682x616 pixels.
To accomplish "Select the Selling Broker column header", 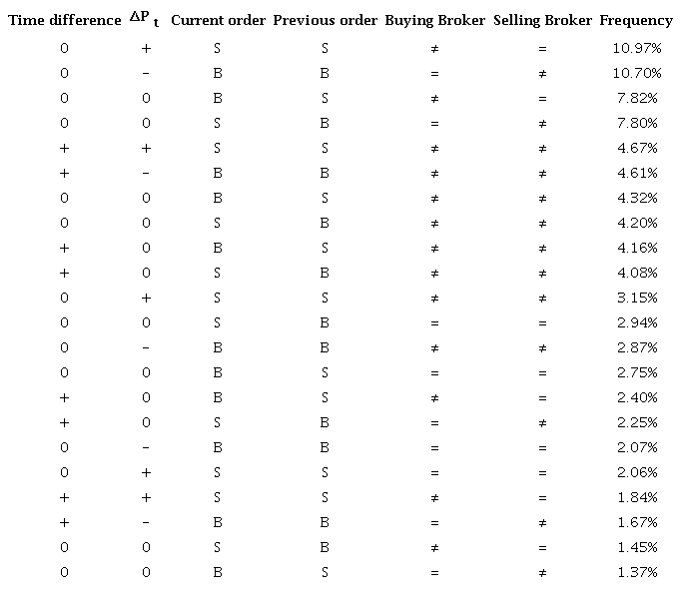I will click(x=542, y=21).
